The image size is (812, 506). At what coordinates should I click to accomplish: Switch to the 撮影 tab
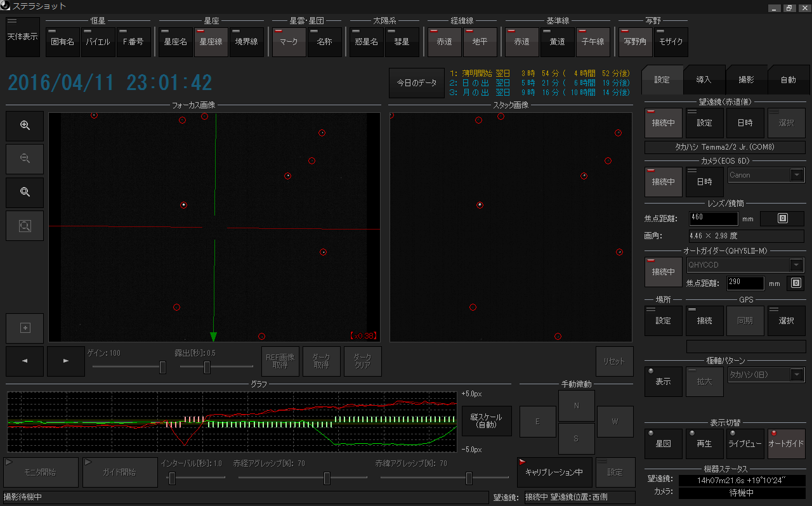coord(746,80)
